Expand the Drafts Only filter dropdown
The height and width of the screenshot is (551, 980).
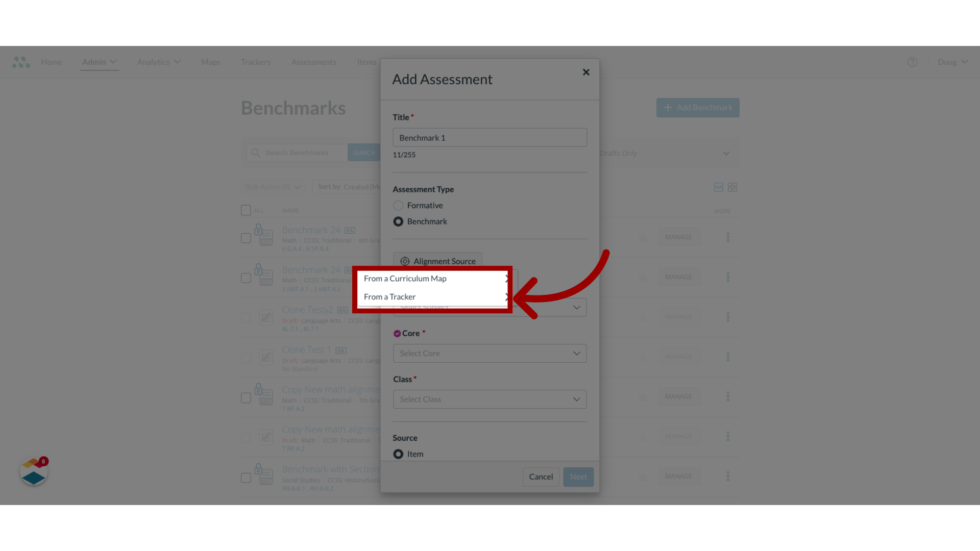click(x=726, y=154)
